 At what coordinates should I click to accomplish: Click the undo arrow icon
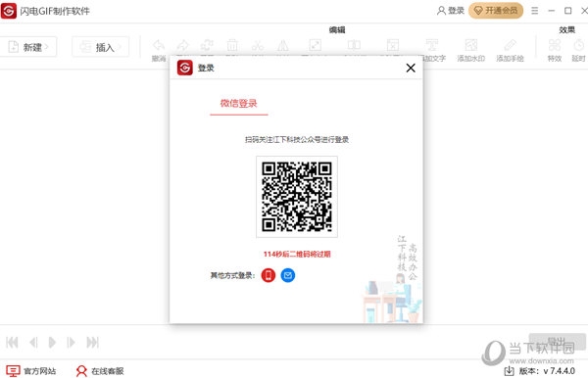coord(159,46)
